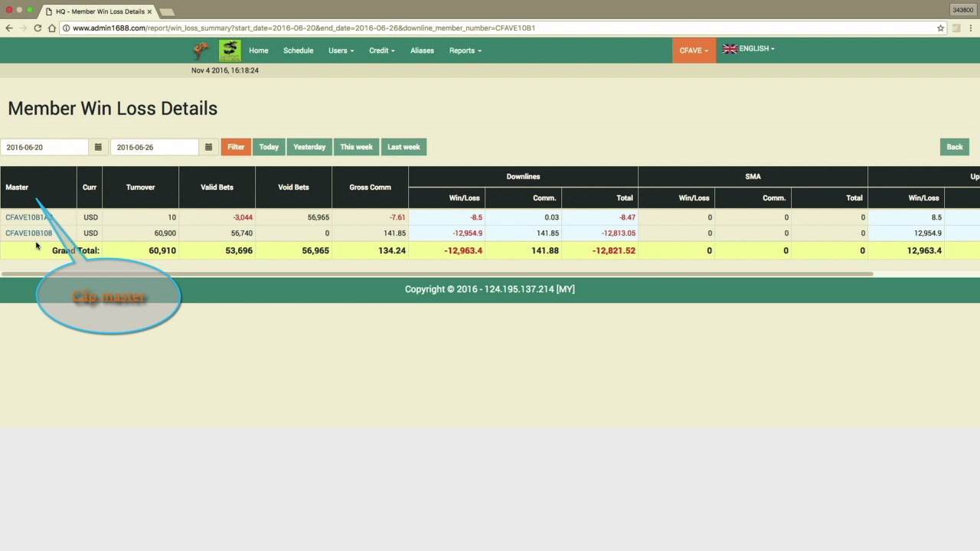Open a new browser tab
Screen dimensions: 980x551
pos(167,11)
